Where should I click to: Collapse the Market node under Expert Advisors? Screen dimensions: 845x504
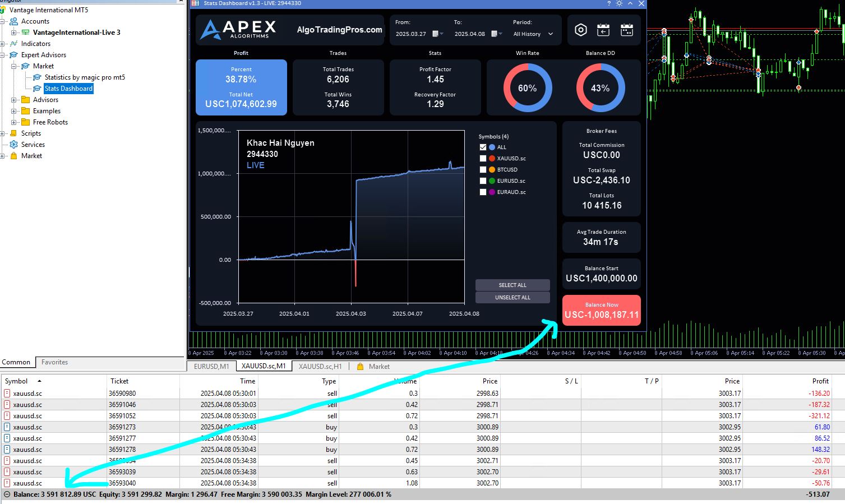(14, 66)
